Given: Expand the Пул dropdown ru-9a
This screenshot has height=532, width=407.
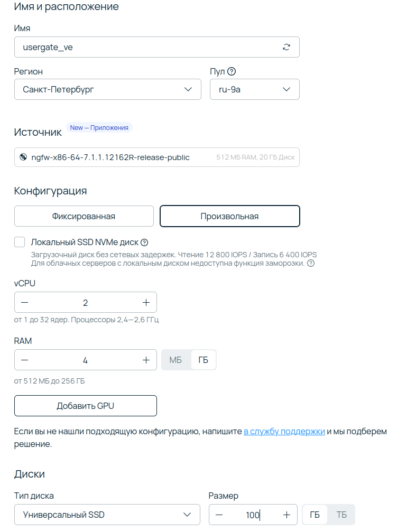Looking at the screenshot, I should pyautogui.click(x=255, y=90).
